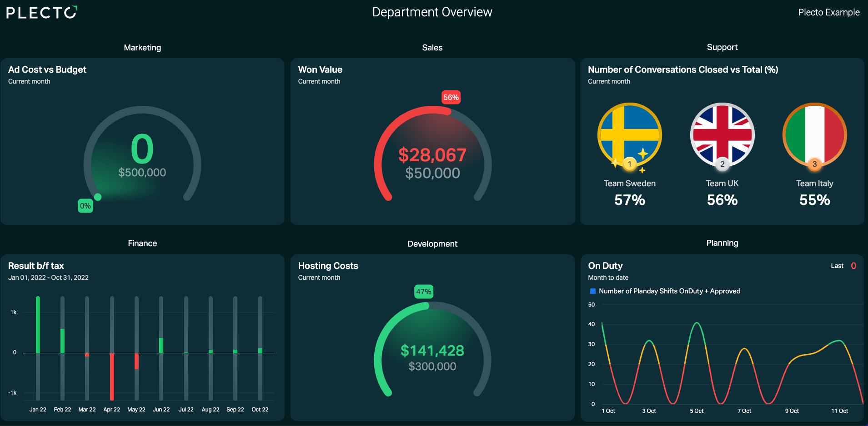Click the Apr 22 red bar
Viewport: 868px width, 426px height.
[x=112, y=376]
